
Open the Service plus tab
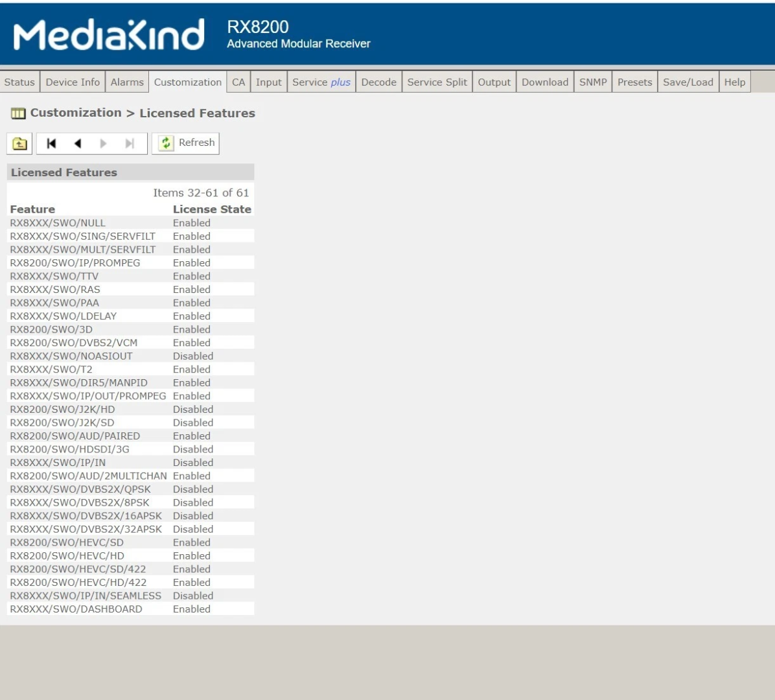321,82
